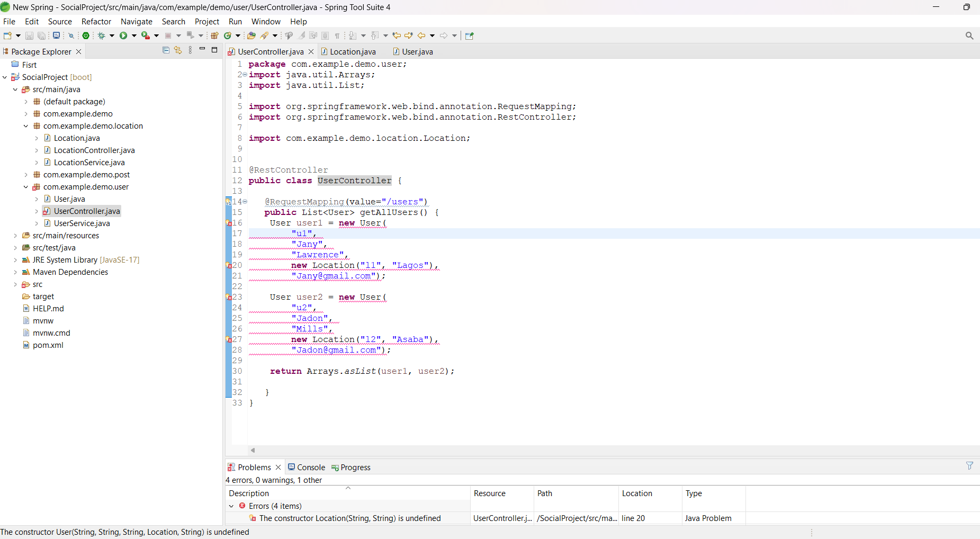980x539 pixels.
Task: Click the Boot Dashboard power icon
Action: tap(86, 35)
